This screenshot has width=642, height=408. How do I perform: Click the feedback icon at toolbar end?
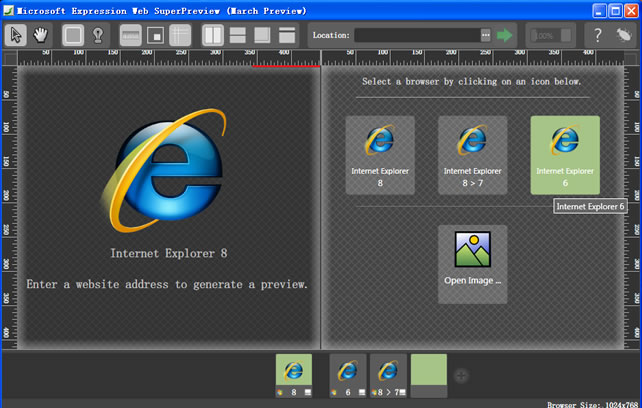tap(623, 35)
